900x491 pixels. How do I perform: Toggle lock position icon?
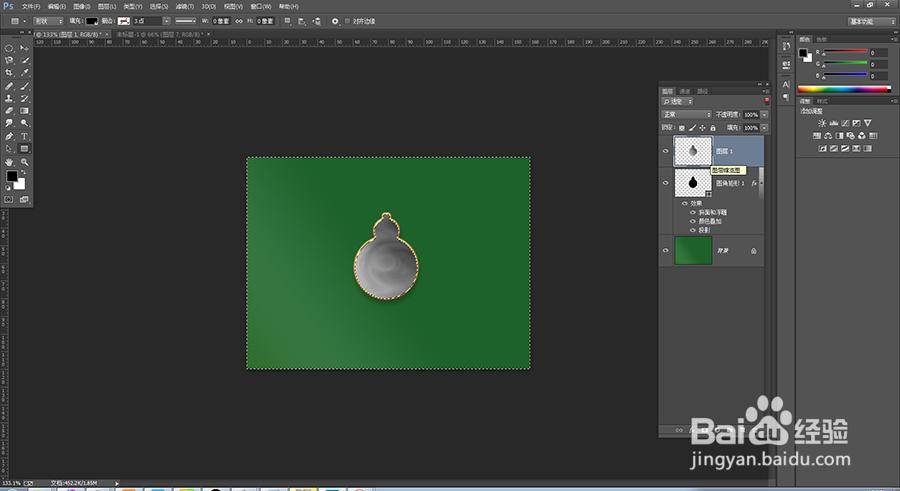[702, 128]
